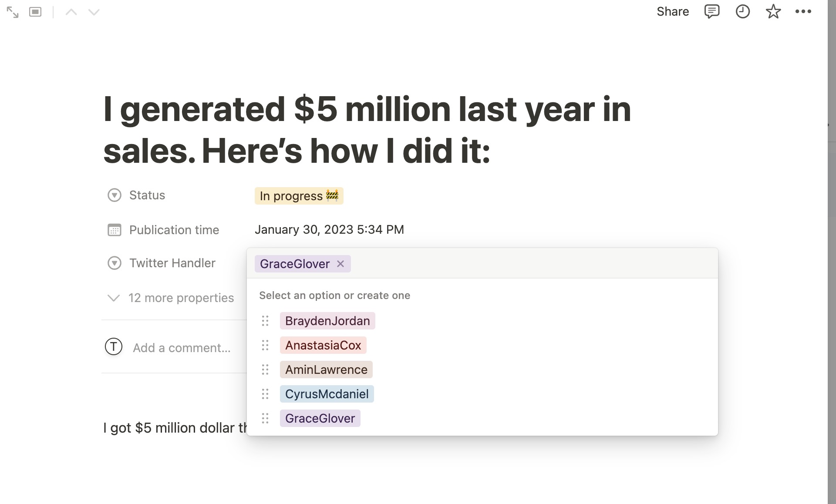Pick CyrusMcdaniel from the list
The width and height of the screenshot is (836, 504).
point(327,394)
